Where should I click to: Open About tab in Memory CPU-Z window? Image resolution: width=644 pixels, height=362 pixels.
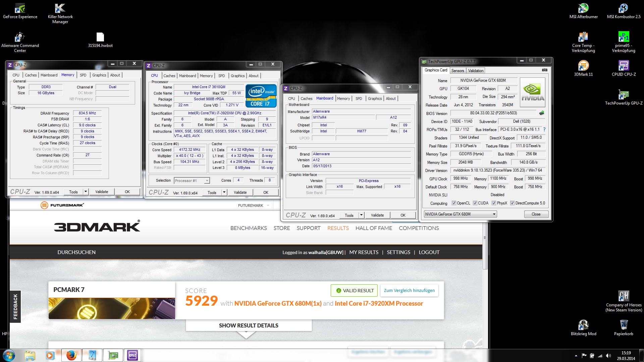point(115,75)
